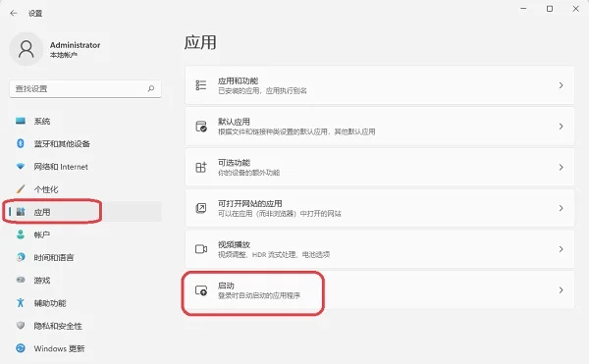This screenshot has height=364, width=589.
Task: Select 应用 in the sidebar
Action: [x=85, y=212]
